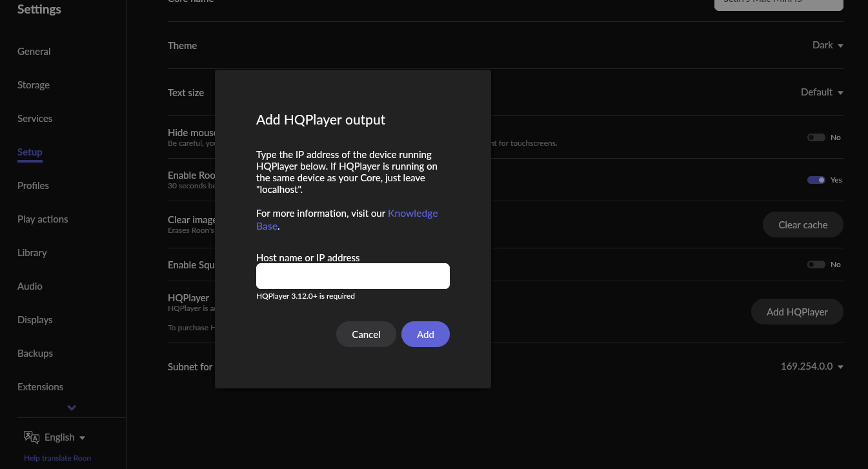The image size is (868, 469).
Task: Open the Services settings section
Action: [35, 119]
